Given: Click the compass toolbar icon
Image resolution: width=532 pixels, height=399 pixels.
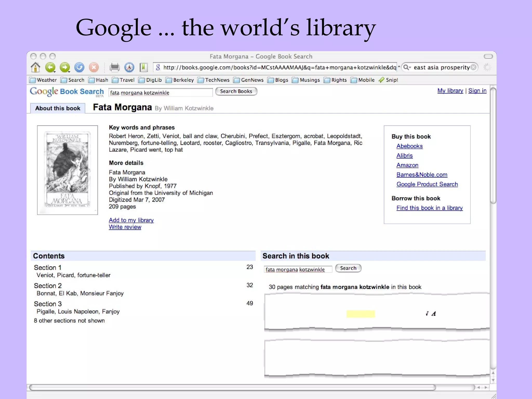Looking at the screenshot, I should coord(129,67).
